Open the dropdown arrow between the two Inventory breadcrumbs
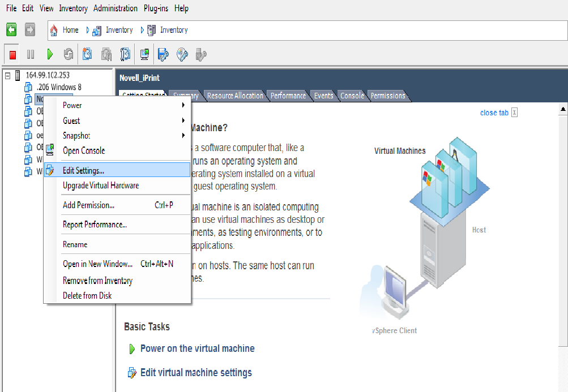Image resolution: width=568 pixels, height=392 pixels. click(x=142, y=30)
